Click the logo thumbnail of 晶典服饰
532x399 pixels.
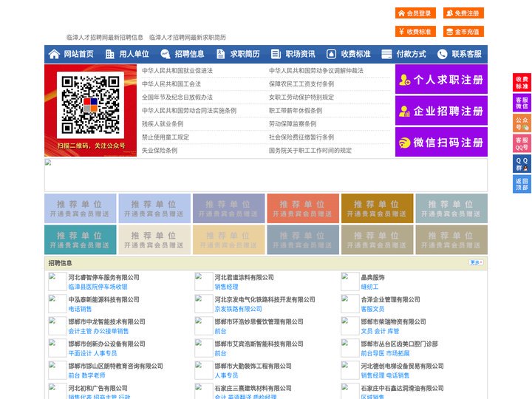[x=349, y=282]
